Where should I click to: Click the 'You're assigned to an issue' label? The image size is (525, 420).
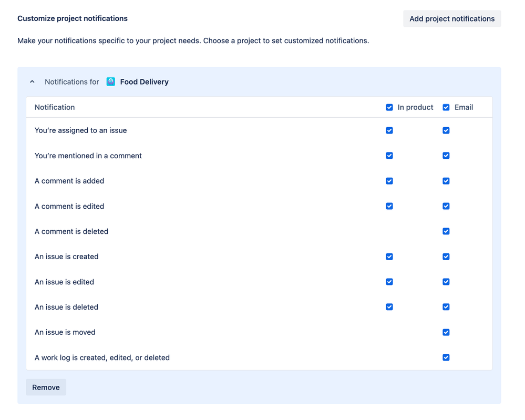(x=81, y=130)
